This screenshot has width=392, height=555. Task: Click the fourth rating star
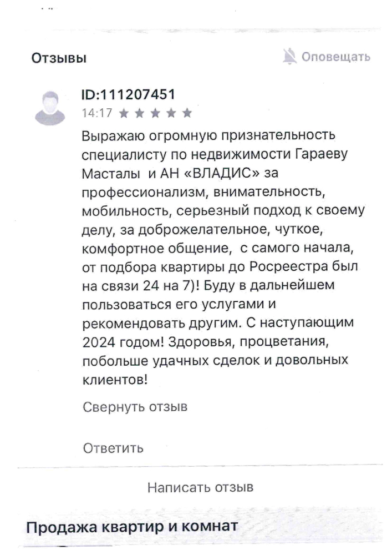[x=171, y=113]
